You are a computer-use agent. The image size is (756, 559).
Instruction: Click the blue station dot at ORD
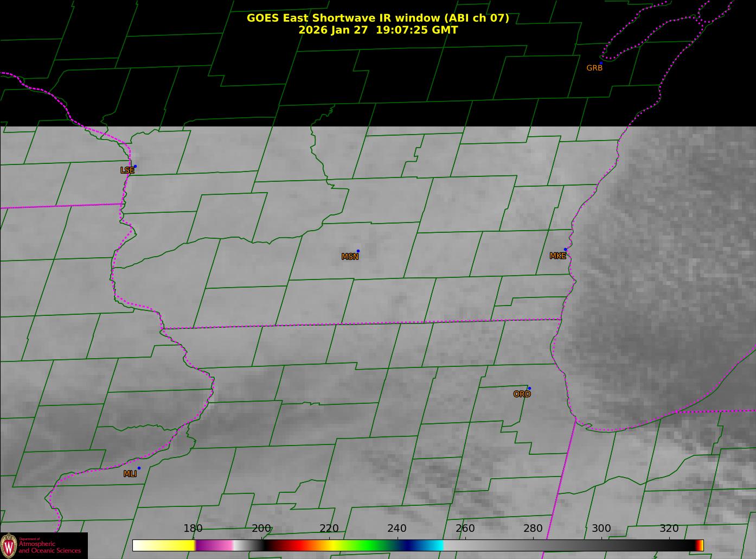point(529,388)
